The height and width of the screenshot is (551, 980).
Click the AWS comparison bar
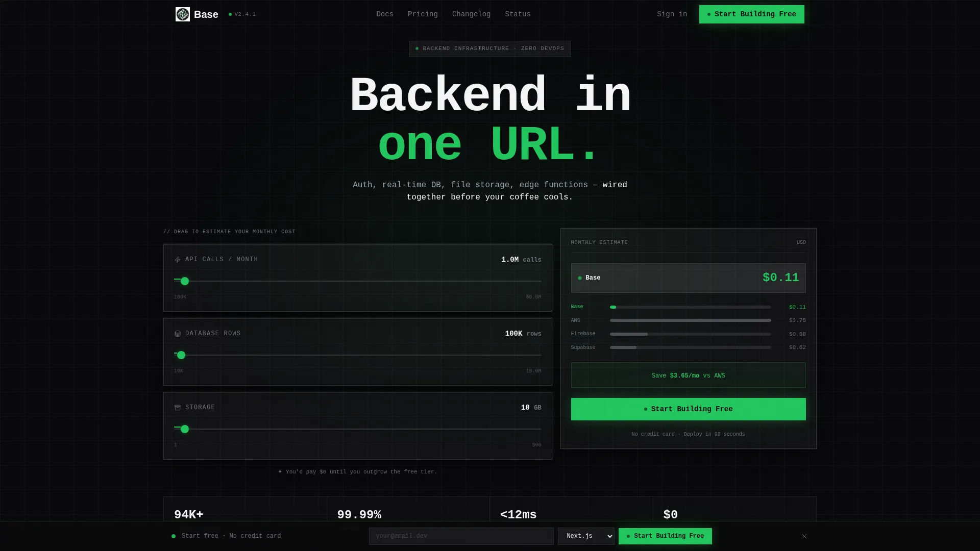pos(690,320)
